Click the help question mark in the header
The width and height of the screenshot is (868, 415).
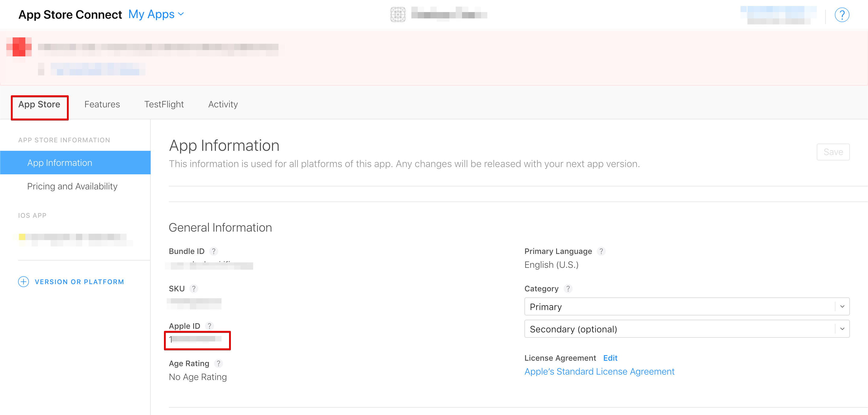click(x=842, y=14)
